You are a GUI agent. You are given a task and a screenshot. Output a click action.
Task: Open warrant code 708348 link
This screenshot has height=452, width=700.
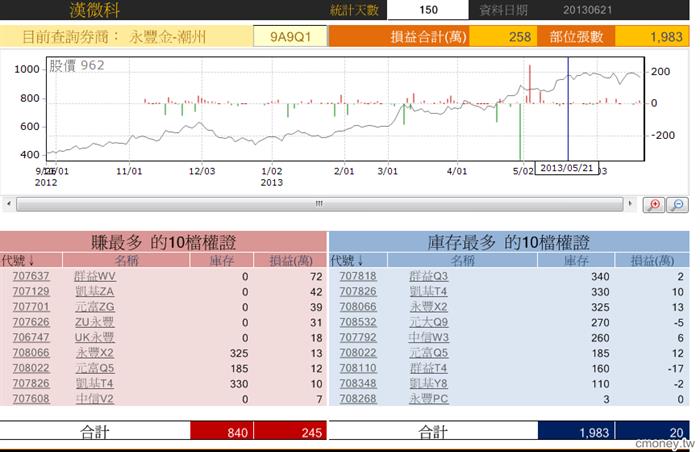pyautogui.click(x=358, y=384)
